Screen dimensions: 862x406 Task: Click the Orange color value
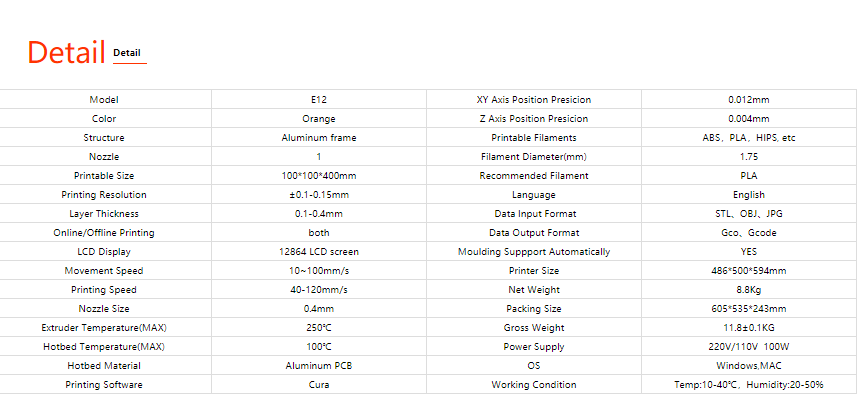pos(319,119)
